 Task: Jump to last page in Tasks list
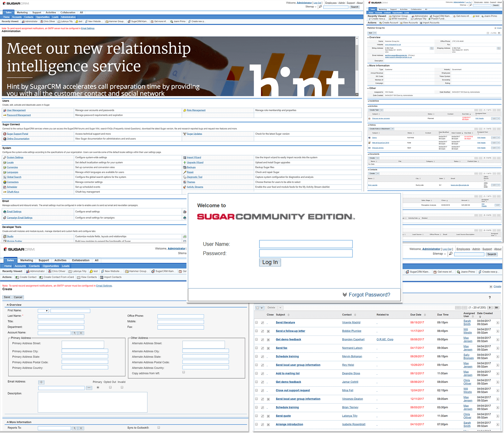(497, 308)
